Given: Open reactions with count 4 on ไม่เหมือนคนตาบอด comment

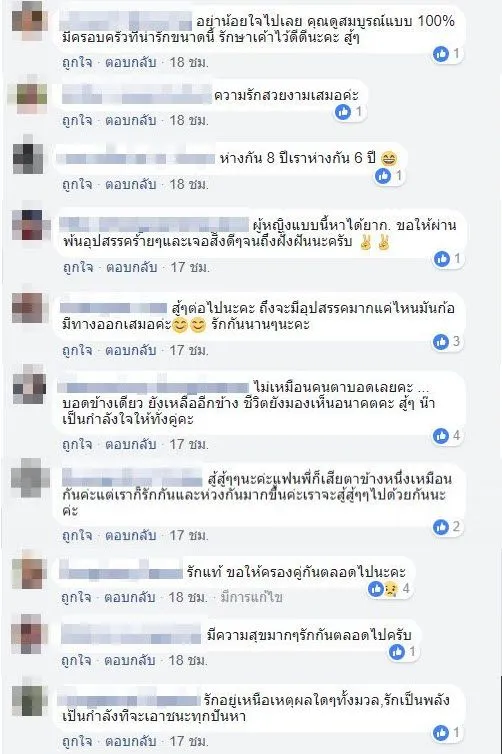Looking at the screenshot, I should tap(447, 436).
